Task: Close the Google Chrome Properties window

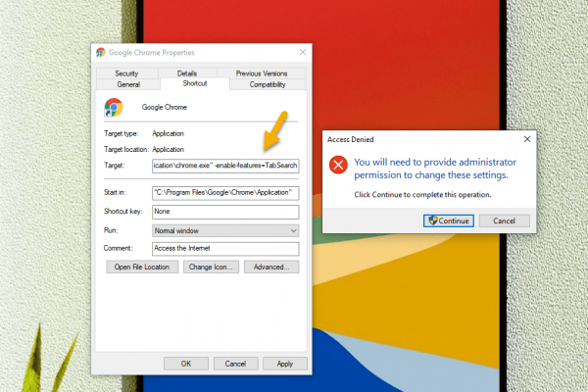Action: pos(303,52)
